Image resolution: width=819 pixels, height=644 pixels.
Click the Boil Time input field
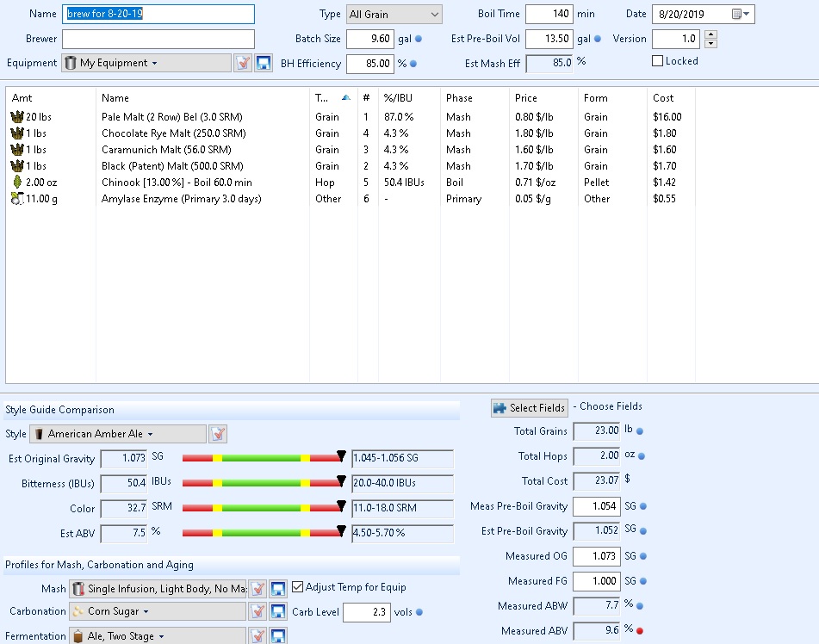point(549,14)
